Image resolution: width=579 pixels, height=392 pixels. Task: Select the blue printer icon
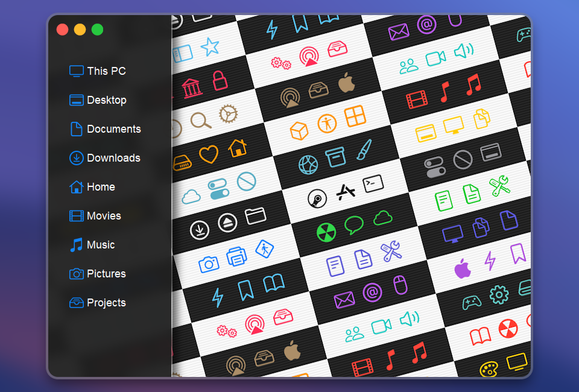click(236, 256)
